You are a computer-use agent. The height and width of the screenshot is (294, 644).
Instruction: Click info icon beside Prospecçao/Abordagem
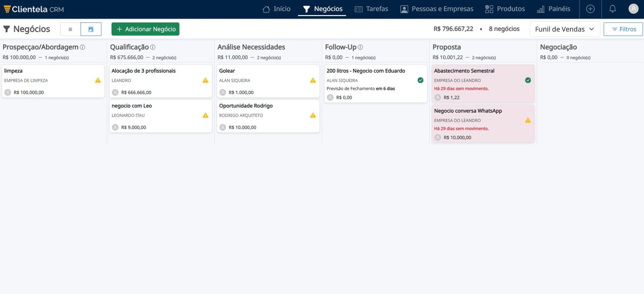(x=83, y=47)
